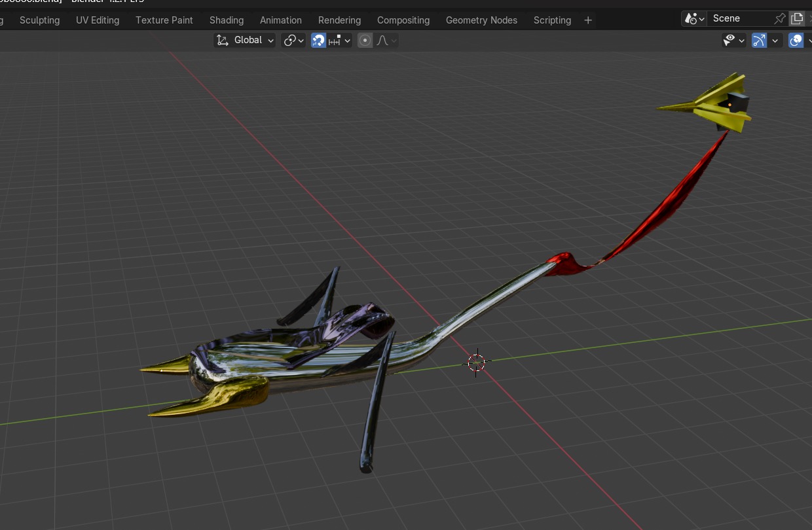
Task: Click the Scene name field
Action: 740,18
